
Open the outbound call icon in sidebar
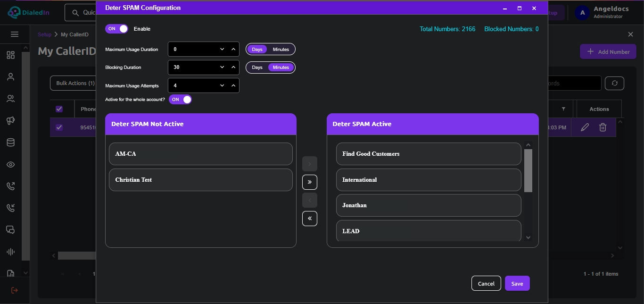point(10,186)
